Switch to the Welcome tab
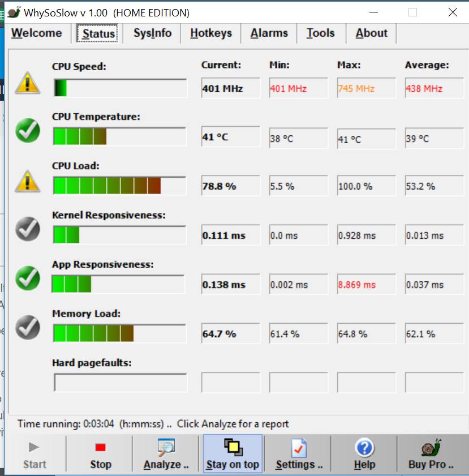The width and height of the screenshot is (469, 476). [37, 33]
